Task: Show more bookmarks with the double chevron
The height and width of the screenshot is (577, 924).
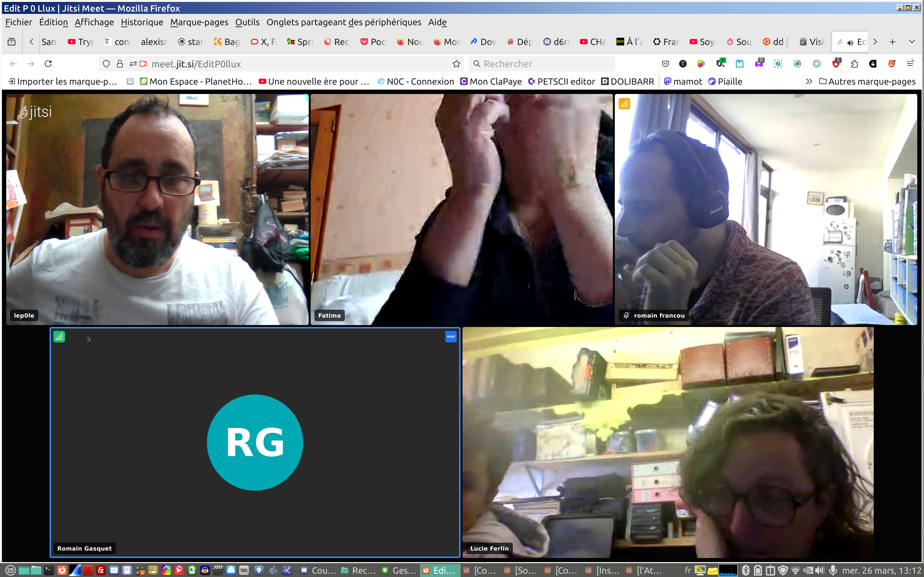Action: (809, 81)
